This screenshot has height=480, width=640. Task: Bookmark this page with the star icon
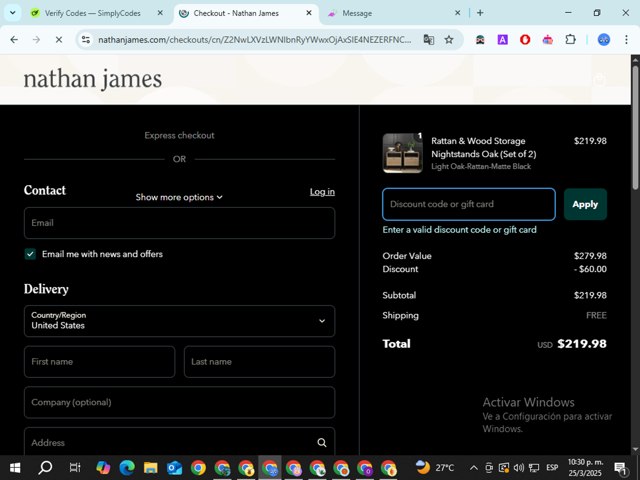coord(449,40)
